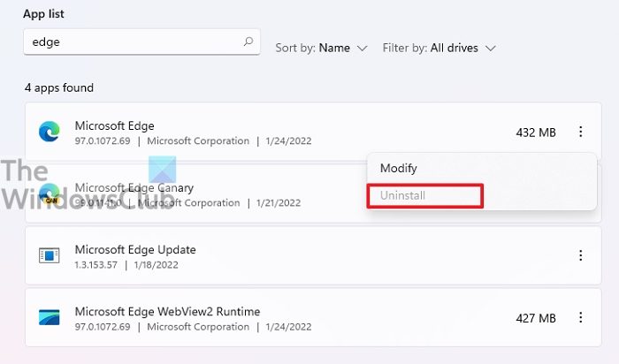This screenshot has height=364, width=619.
Task: Open the three-dot menu for Microsoft Edge
Action: [581, 133]
